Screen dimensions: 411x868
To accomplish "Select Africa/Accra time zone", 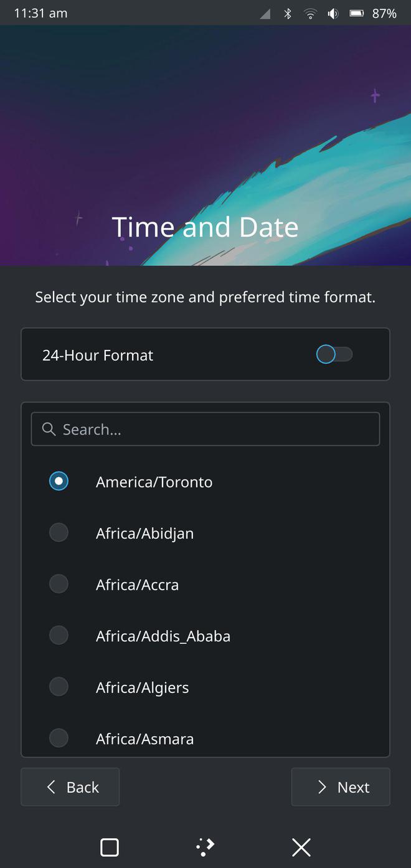I will (59, 584).
